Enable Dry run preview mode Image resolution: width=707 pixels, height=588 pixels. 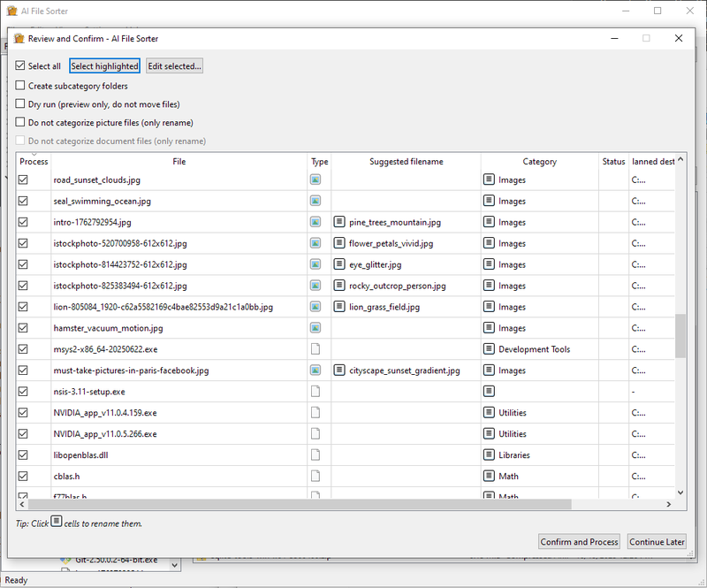19,103
